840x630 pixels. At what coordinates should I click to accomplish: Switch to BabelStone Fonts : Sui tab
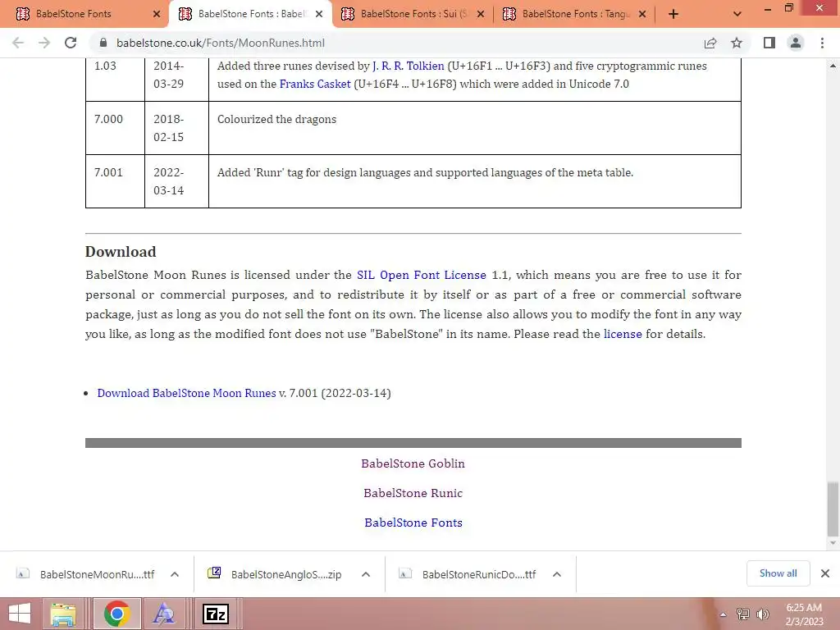coord(414,14)
